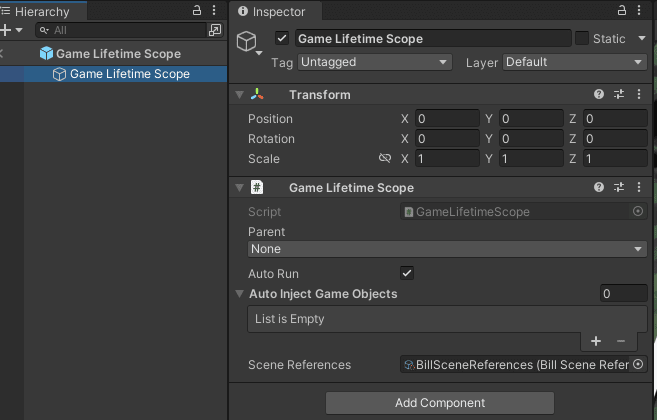
Task: Click Scale X field
Action: (447, 159)
